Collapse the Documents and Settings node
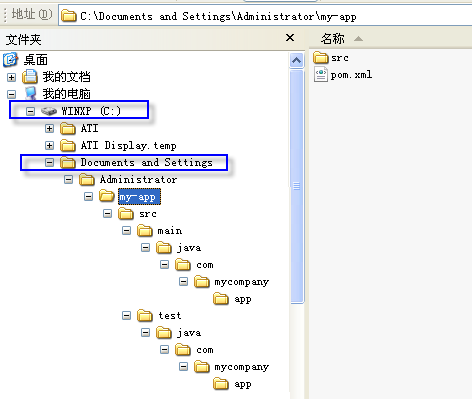 click(x=49, y=162)
